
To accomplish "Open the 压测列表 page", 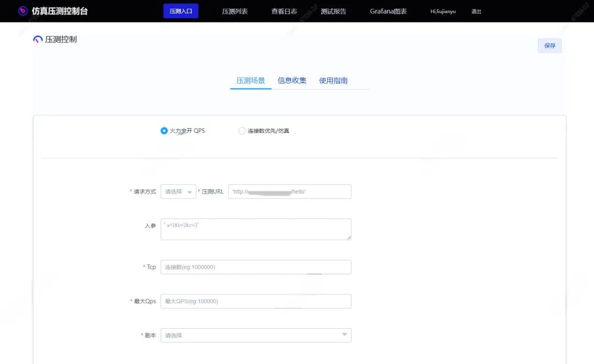I will tap(234, 10).
